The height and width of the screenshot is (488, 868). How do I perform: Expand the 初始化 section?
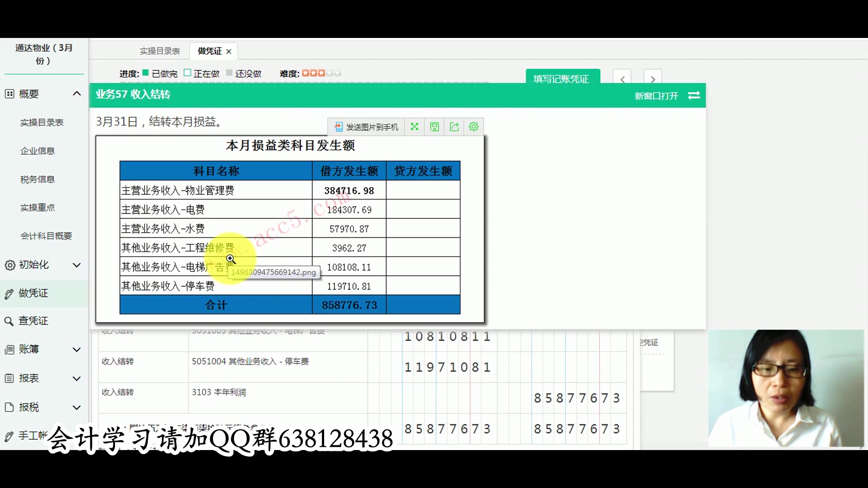pos(77,265)
